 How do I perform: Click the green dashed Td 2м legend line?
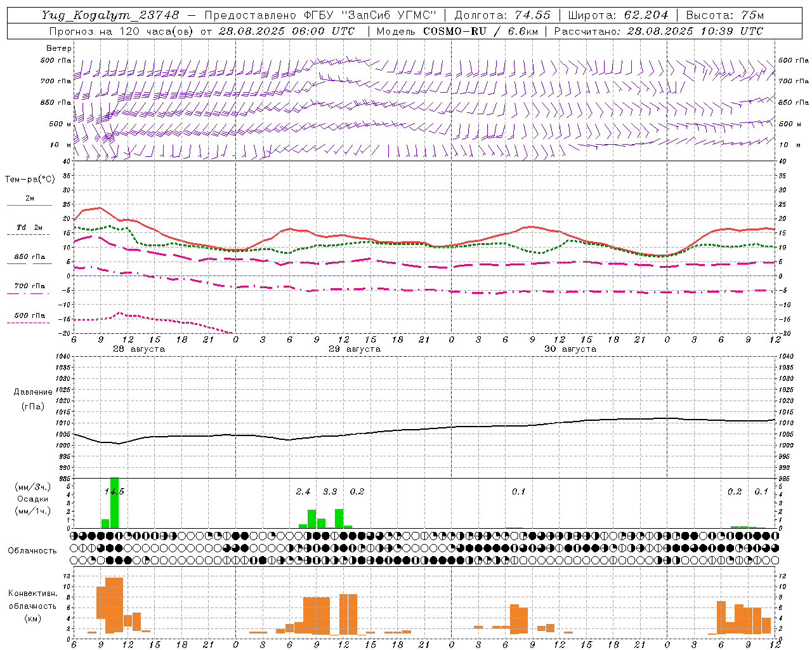point(28,234)
